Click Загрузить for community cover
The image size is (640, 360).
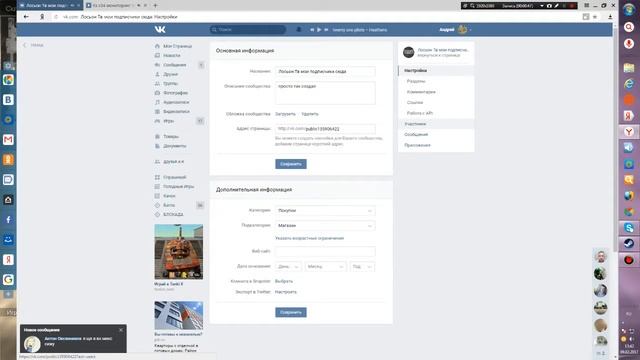[x=285, y=114]
